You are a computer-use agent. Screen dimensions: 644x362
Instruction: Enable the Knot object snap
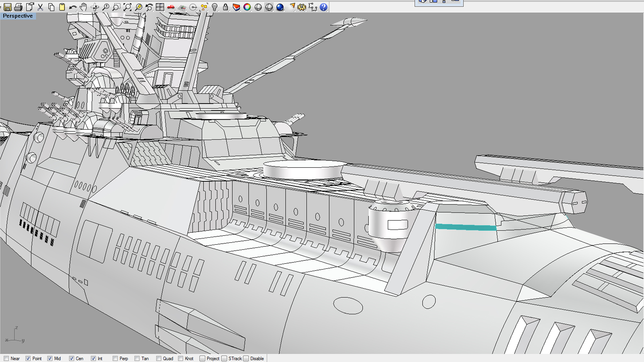pyautogui.click(x=180, y=358)
